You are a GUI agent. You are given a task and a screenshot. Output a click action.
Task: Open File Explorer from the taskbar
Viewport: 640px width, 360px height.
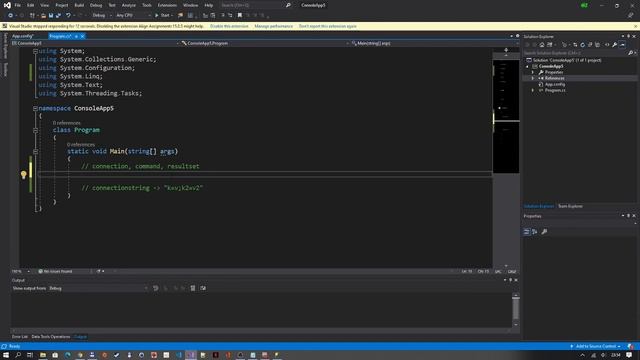(42, 355)
